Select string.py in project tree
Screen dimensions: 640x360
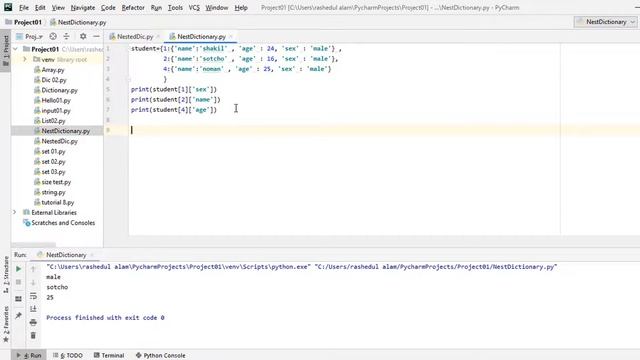(x=50, y=192)
